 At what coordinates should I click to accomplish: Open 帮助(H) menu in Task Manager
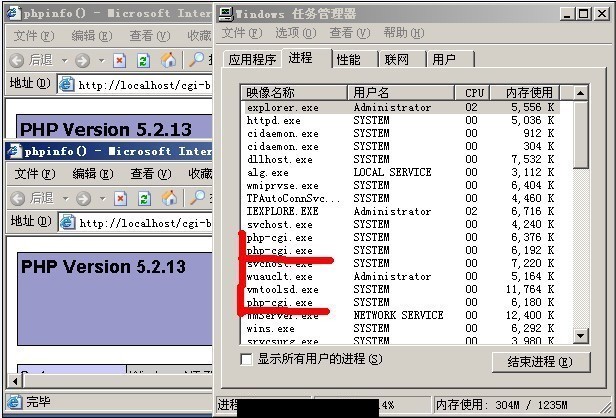404,33
